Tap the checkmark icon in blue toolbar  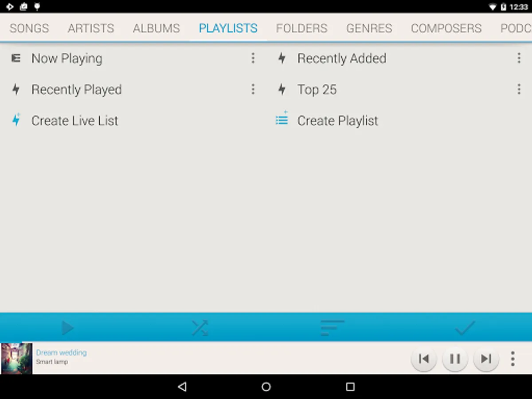tap(465, 328)
